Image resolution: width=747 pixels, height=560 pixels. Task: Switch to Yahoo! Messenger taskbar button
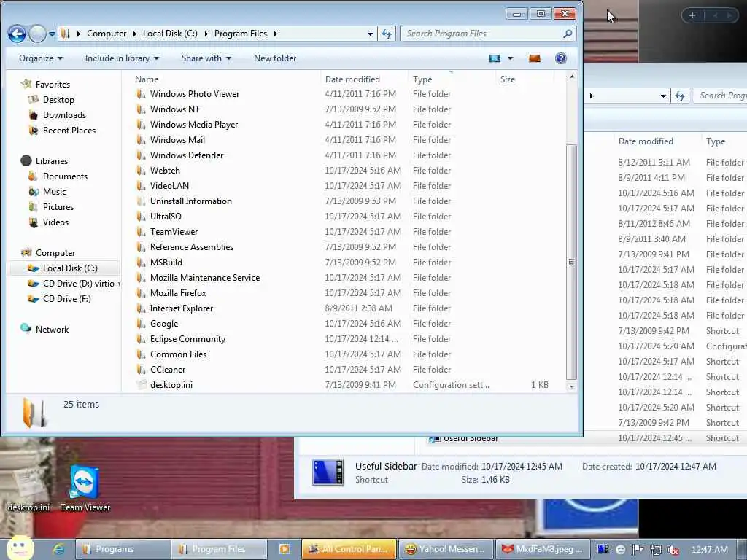tap(446, 549)
